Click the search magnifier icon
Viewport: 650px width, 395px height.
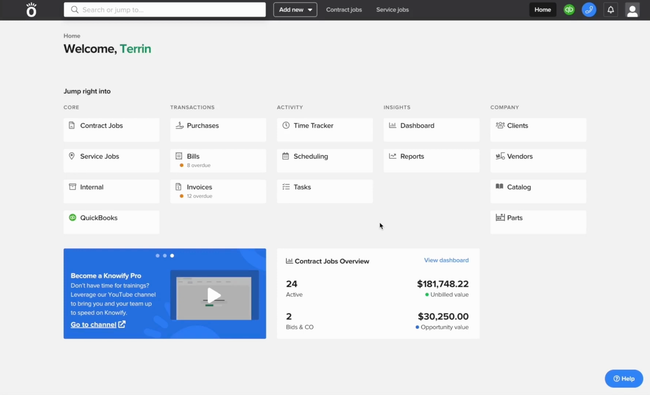click(x=74, y=10)
